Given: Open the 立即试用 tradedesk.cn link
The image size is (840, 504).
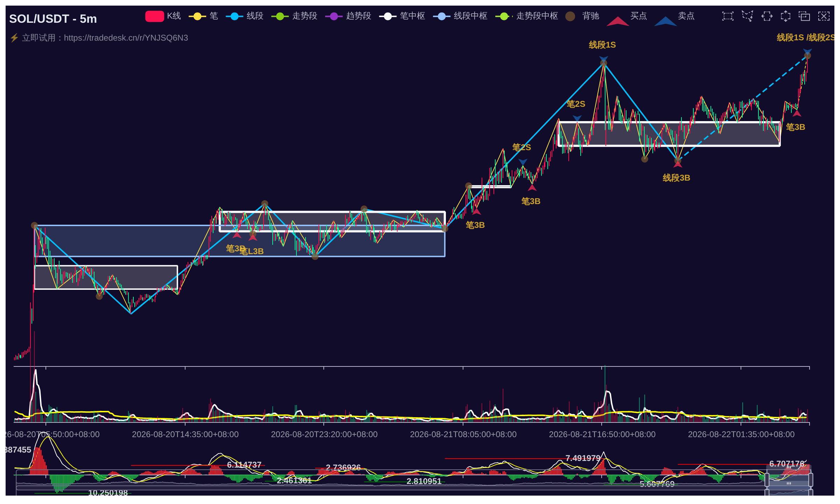Looking at the screenshot, I should pyautogui.click(x=99, y=38).
